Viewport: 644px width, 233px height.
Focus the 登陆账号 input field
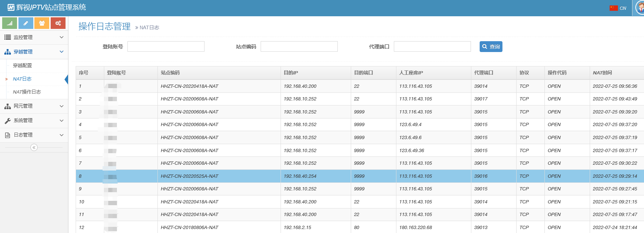[x=166, y=47]
